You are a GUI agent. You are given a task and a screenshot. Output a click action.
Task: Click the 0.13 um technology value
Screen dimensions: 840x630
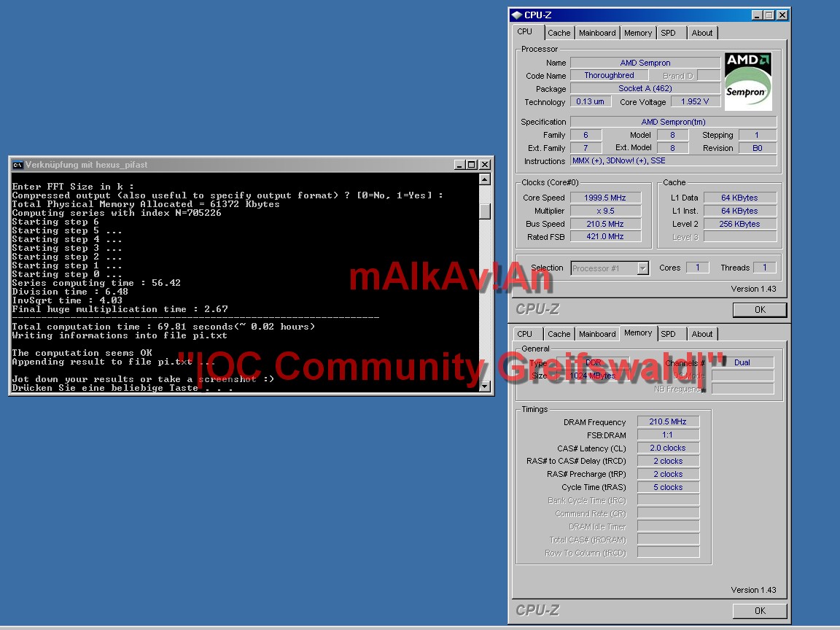click(x=591, y=101)
